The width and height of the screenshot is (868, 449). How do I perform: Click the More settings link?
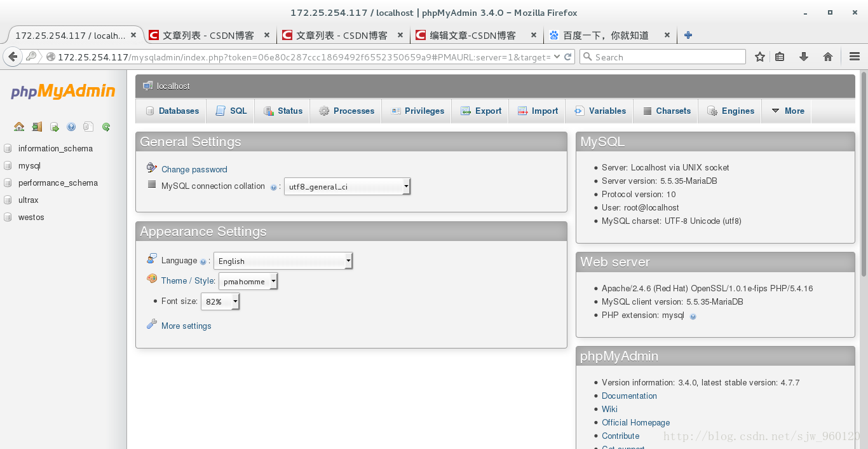tap(186, 326)
